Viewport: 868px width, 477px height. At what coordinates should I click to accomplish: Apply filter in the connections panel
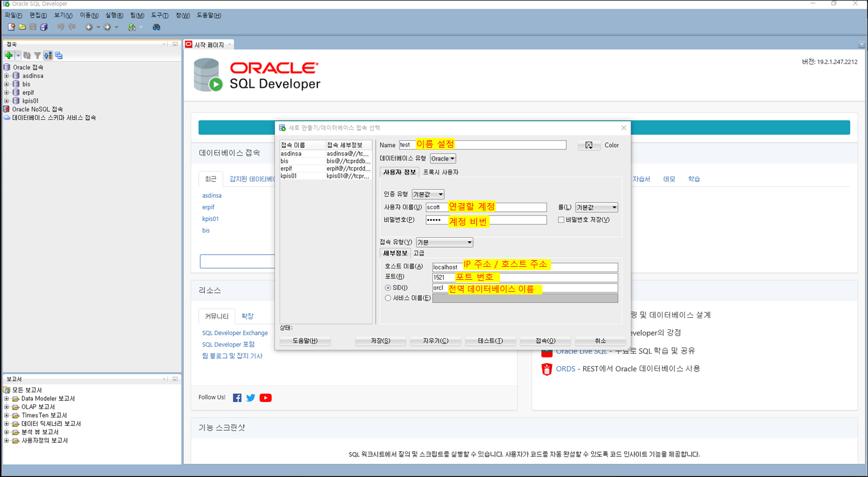tap(38, 55)
